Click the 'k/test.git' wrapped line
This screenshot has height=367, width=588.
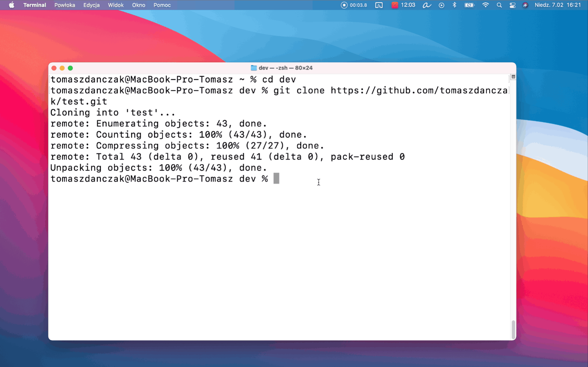click(x=79, y=102)
